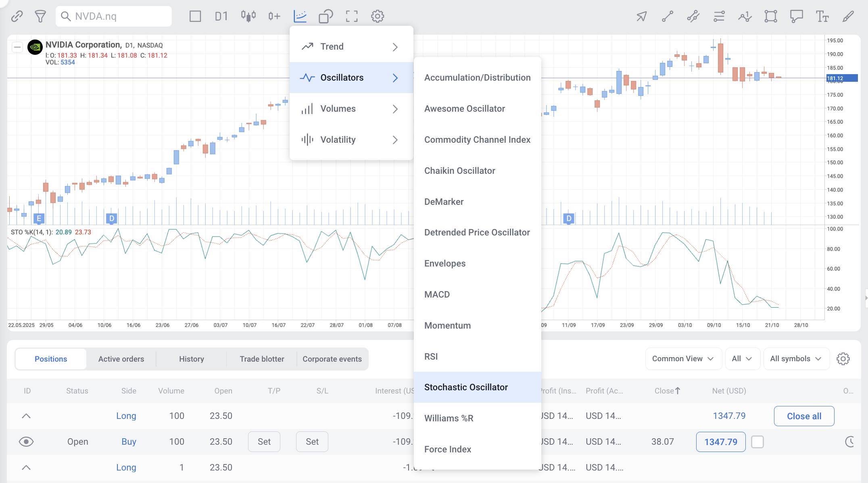Click the NVDA.nq symbol search field
868x483 pixels.
(114, 16)
